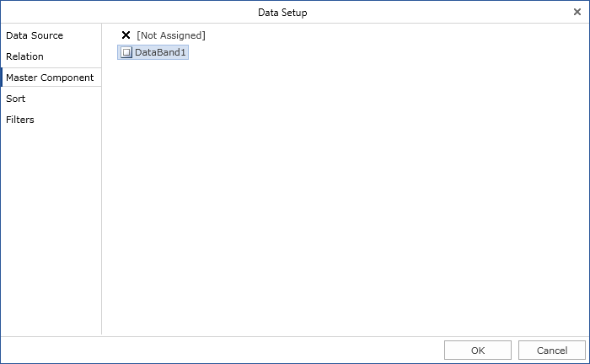
Task: Close the Data Setup dialog
Action: pos(577,12)
